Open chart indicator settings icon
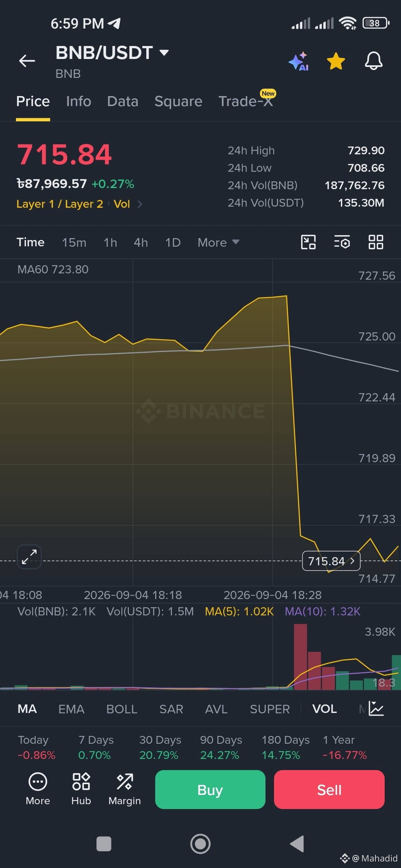 [342, 242]
